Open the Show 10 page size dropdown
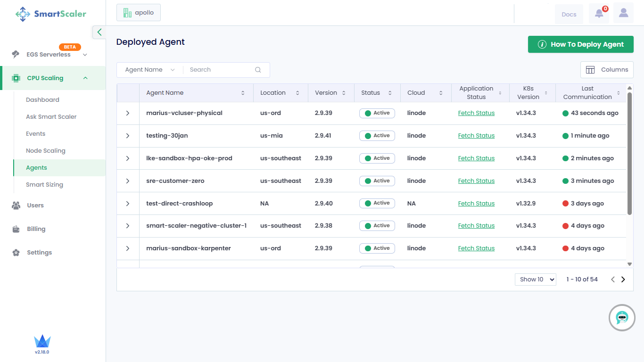 click(x=535, y=280)
